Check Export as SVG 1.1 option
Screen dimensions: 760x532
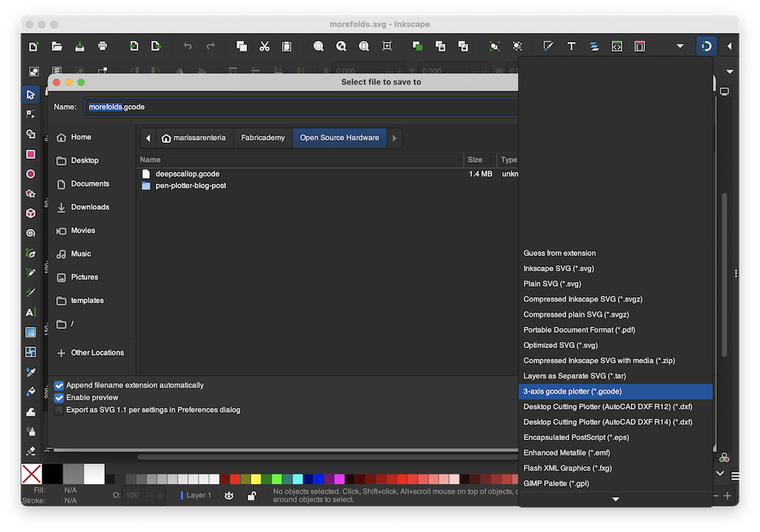[x=59, y=410]
